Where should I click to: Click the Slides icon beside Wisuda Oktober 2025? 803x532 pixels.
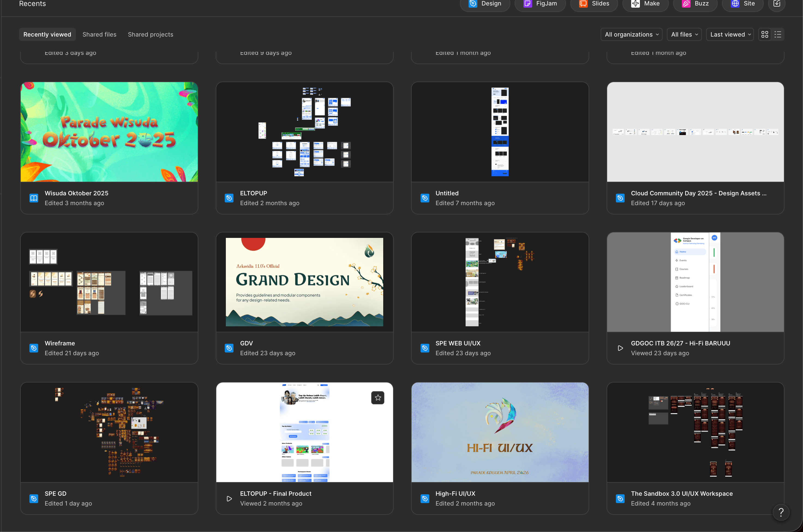[34, 198]
